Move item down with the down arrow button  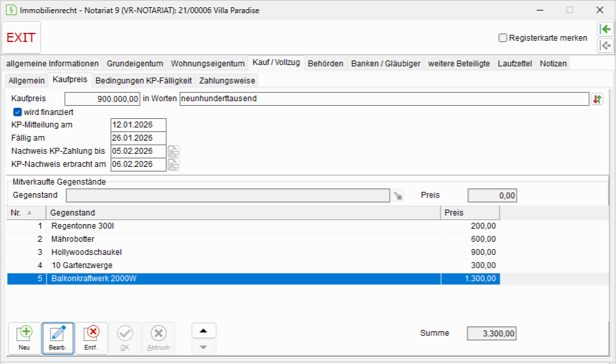point(204,347)
